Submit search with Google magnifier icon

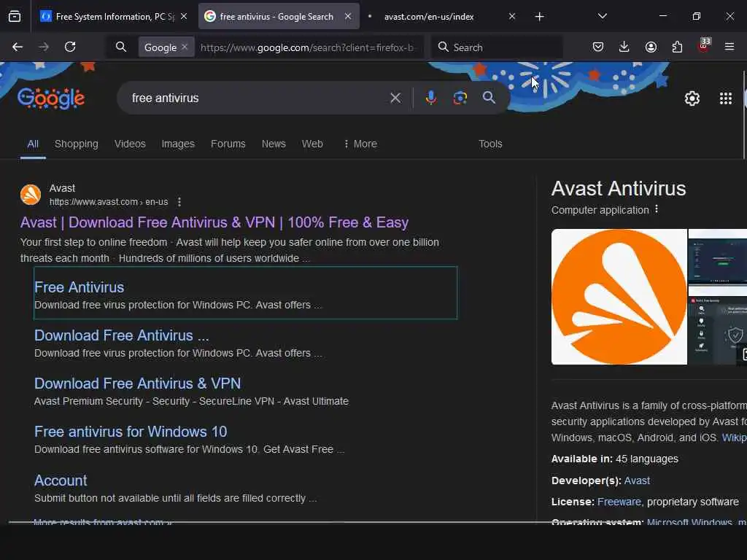click(x=489, y=98)
